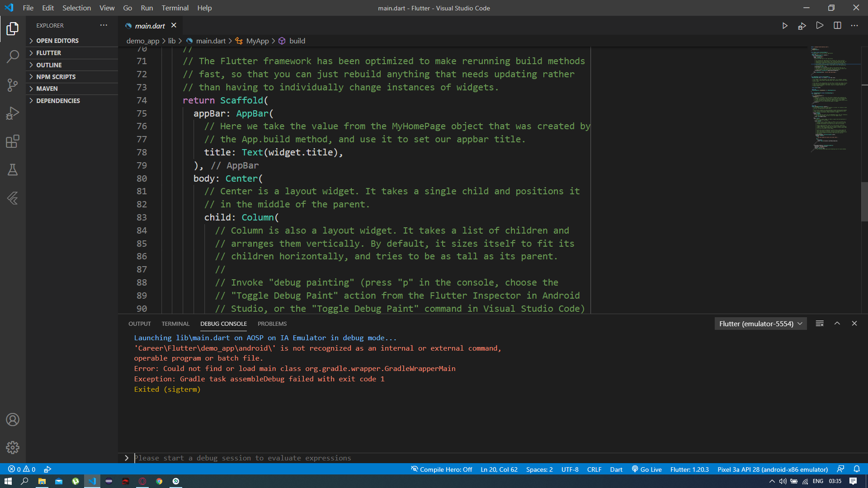This screenshot has width=868, height=488.
Task: Click the Run play button in editor toolbar
Action: [785, 26]
